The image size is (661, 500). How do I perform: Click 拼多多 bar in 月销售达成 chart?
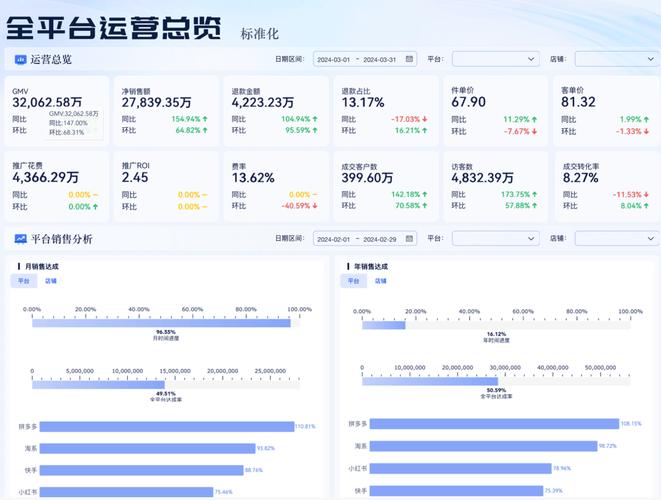coord(167,427)
